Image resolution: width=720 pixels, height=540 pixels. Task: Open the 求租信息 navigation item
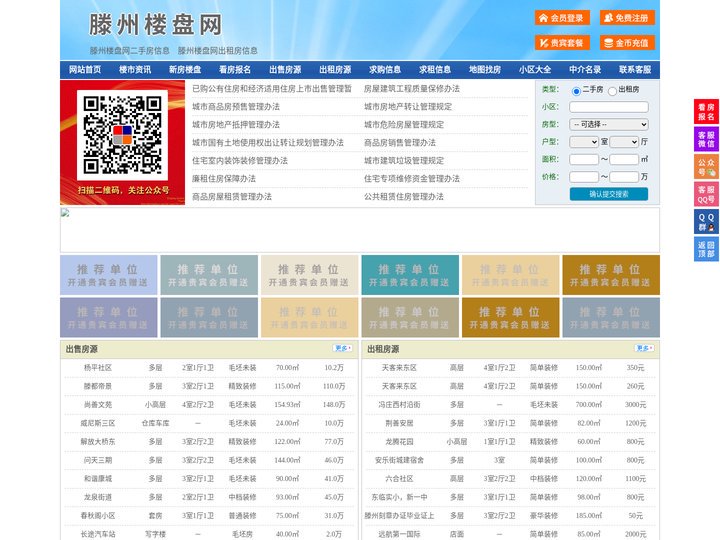pos(435,70)
